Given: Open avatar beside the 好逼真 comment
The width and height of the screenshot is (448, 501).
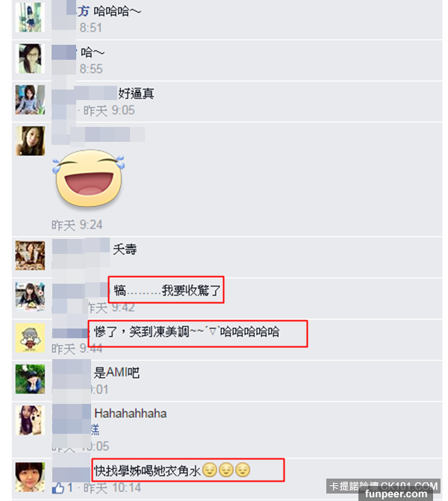Looking at the screenshot, I should pos(30,100).
